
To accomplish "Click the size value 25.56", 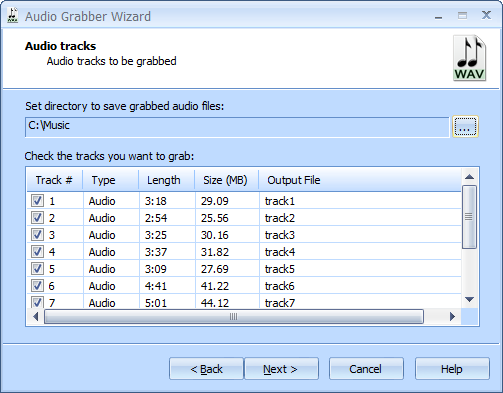I will click(215, 218).
